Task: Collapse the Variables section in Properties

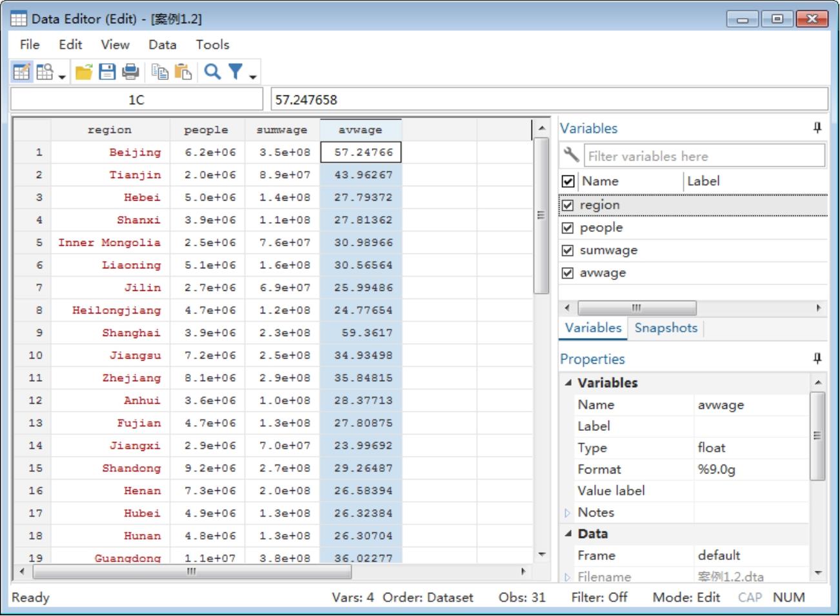Action: [x=568, y=383]
